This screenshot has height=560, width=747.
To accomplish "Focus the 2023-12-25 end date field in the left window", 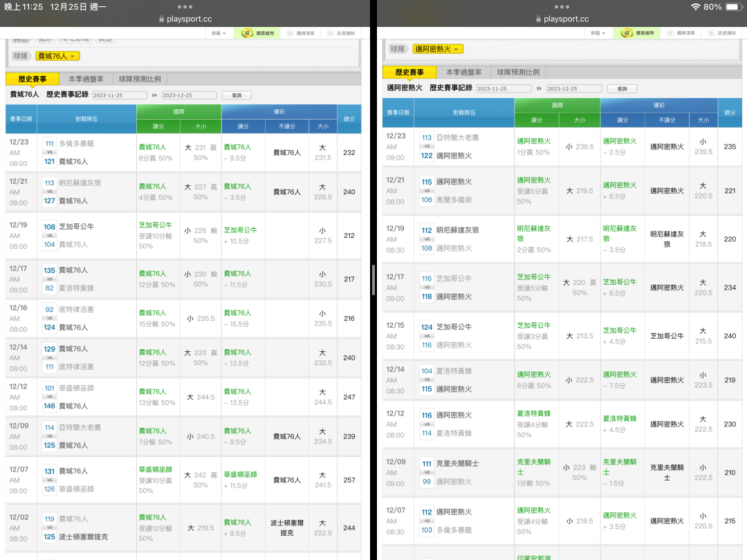I will [189, 95].
